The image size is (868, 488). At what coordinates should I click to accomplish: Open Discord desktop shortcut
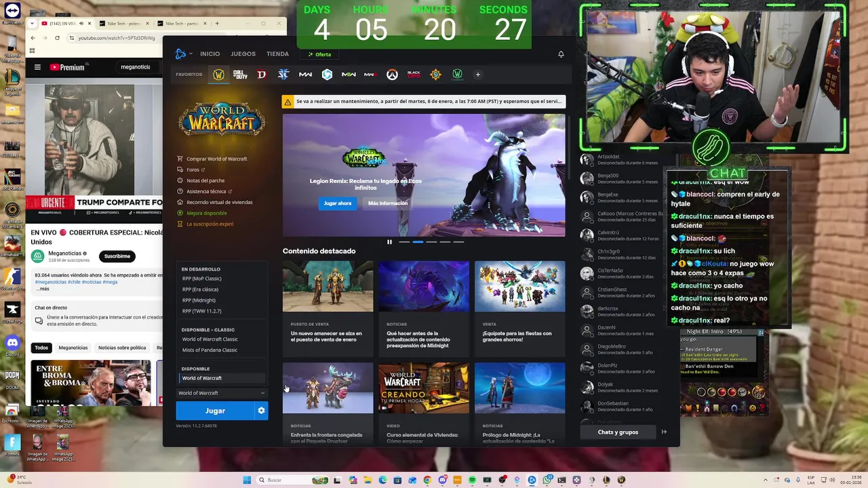pyautogui.click(x=12, y=345)
